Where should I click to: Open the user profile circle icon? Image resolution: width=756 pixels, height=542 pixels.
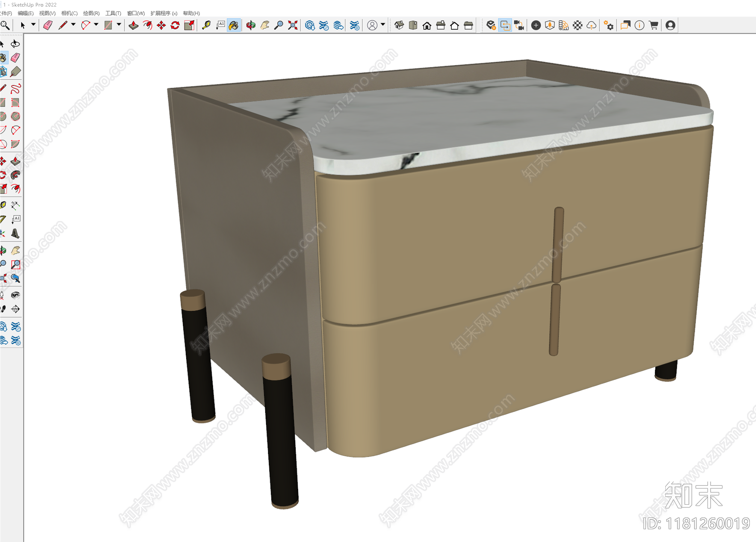372,25
